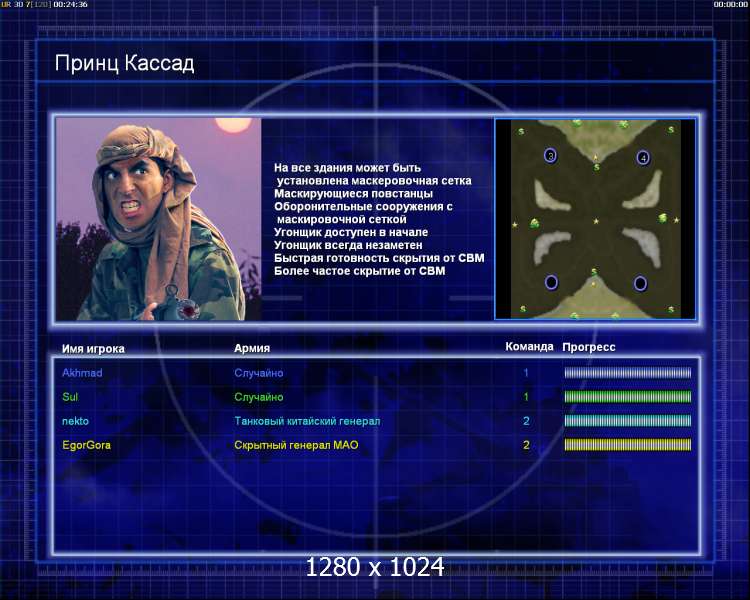Select player name 'nekto'

point(76,421)
